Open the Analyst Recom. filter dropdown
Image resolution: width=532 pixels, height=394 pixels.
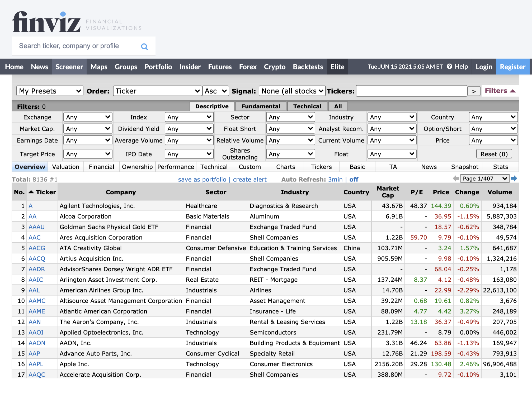tap(392, 129)
